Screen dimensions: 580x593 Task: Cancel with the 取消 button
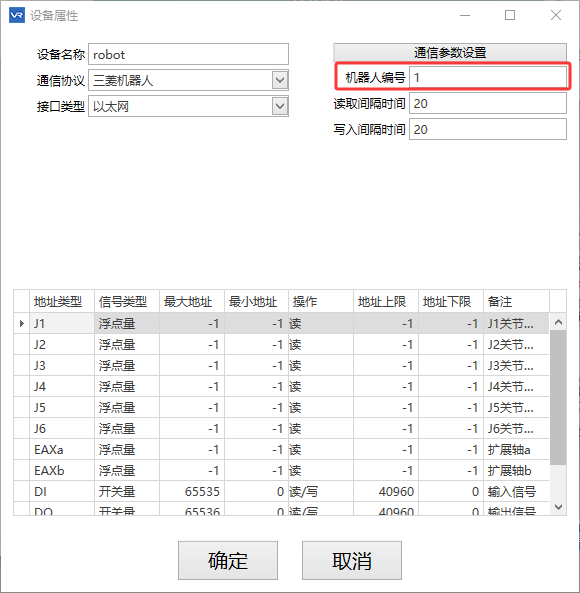click(352, 560)
